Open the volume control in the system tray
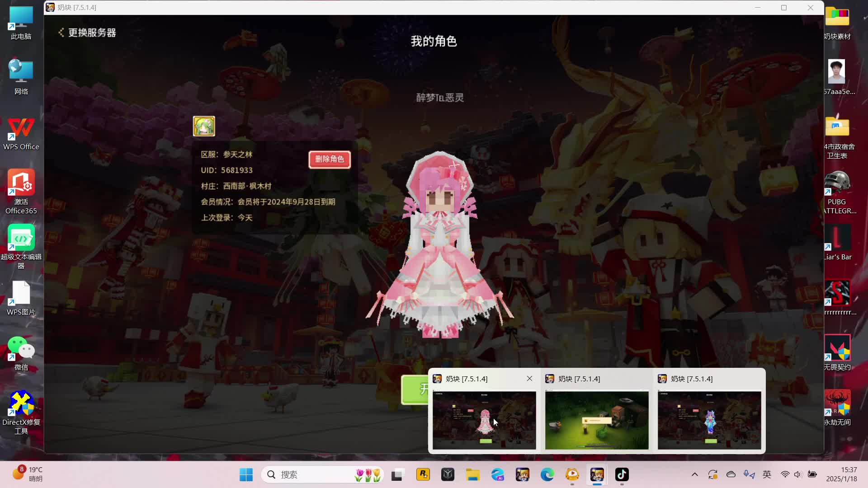The width and height of the screenshot is (868, 488). click(798, 475)
